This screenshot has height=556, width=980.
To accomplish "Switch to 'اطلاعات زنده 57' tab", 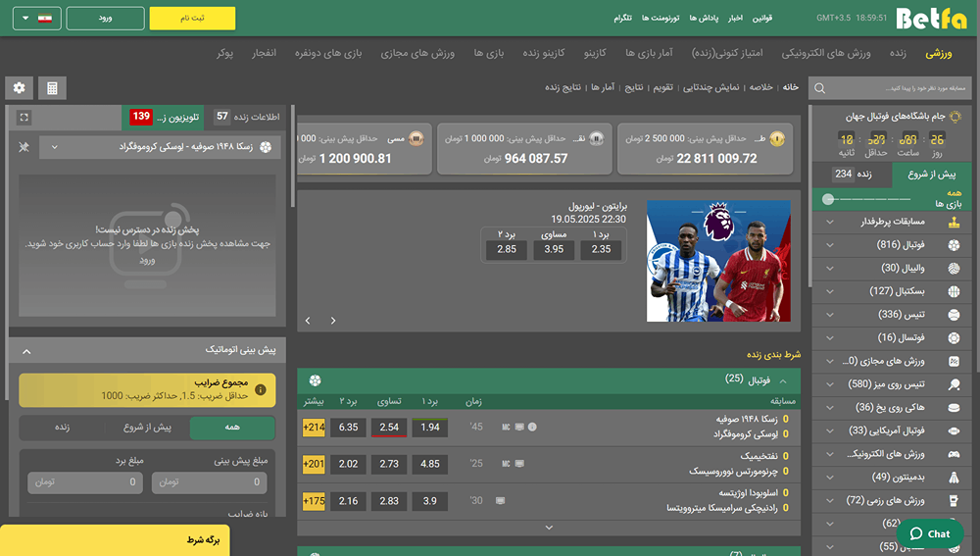I will (x=247, y=117).
